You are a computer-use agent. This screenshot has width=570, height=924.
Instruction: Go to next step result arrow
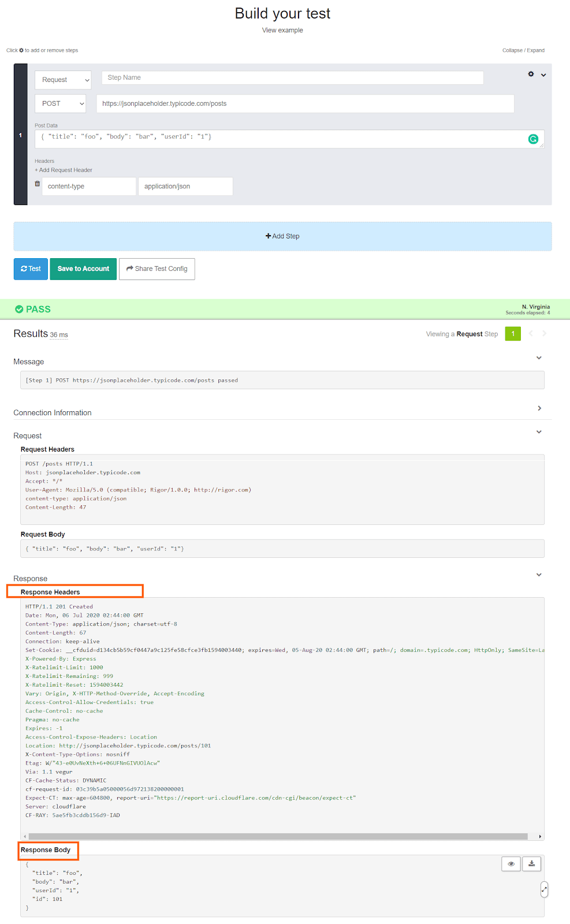pos(544,333)
